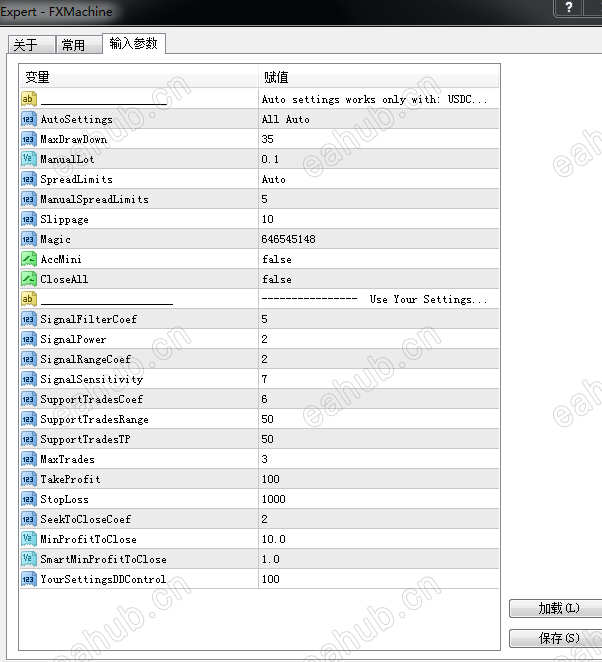Click the help question mark button
Image resolution: width=602 pixels, height=662 pixels.
(568, 7)
